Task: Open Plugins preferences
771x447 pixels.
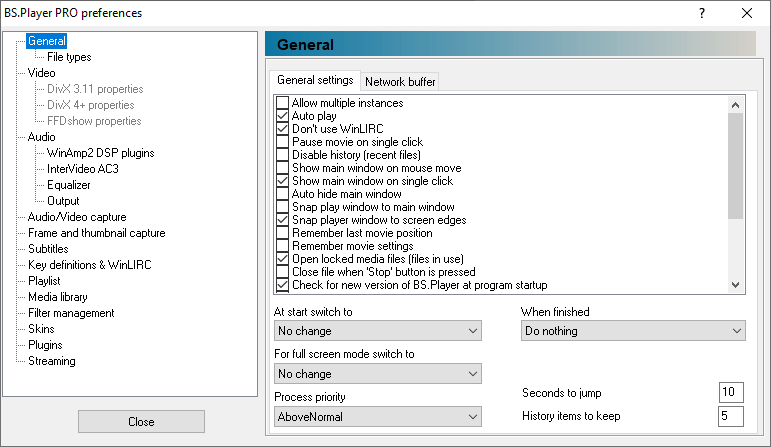Action: pyautogui.click(x=45, y=345)
